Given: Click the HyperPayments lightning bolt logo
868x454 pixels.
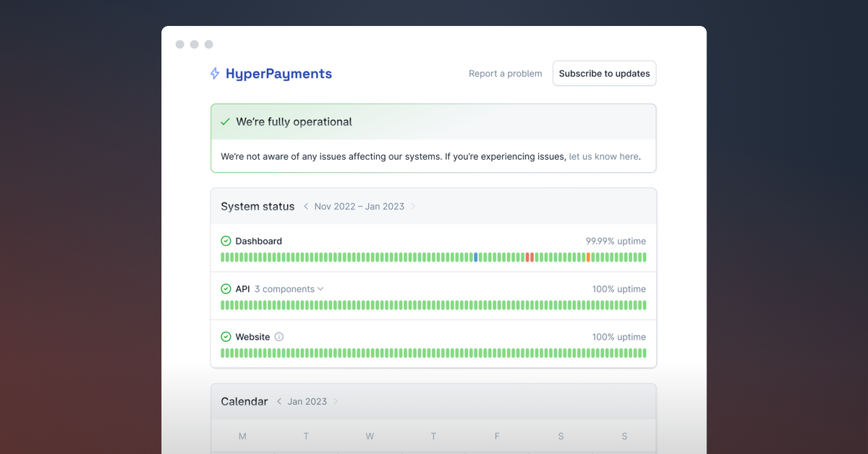Looking at the screenshot, I should point(215,73).
